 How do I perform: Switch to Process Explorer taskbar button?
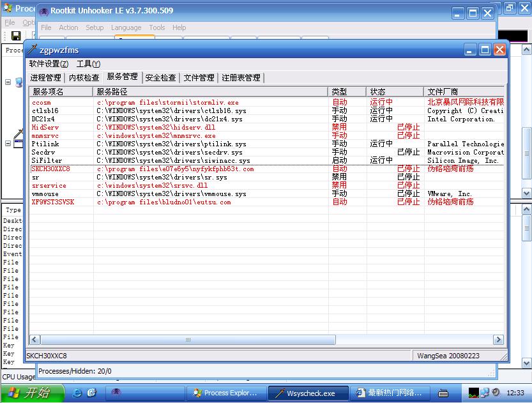tap(227, 393)
